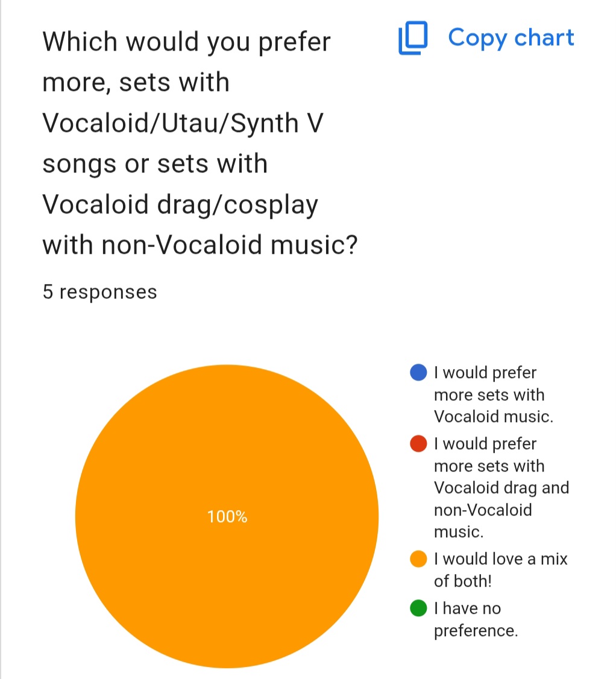616x679 pixels.
Task: Click legend text 'Vocaloid drag and non-Vocaloid music.'
Action: tap(501, 510)
